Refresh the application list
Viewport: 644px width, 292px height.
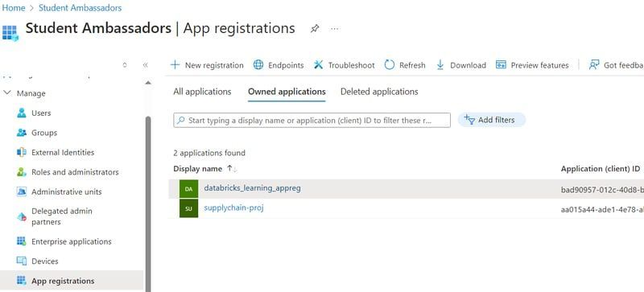point(405,65)
